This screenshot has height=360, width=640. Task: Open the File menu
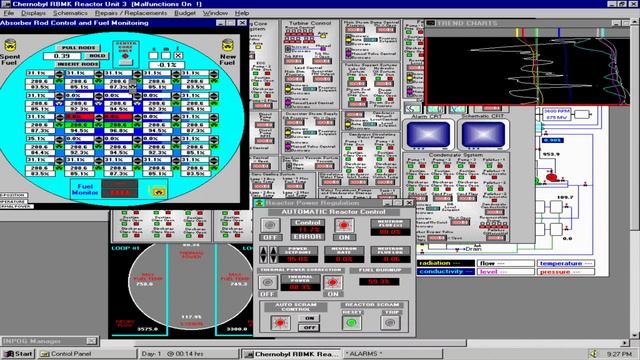[9, 13]
